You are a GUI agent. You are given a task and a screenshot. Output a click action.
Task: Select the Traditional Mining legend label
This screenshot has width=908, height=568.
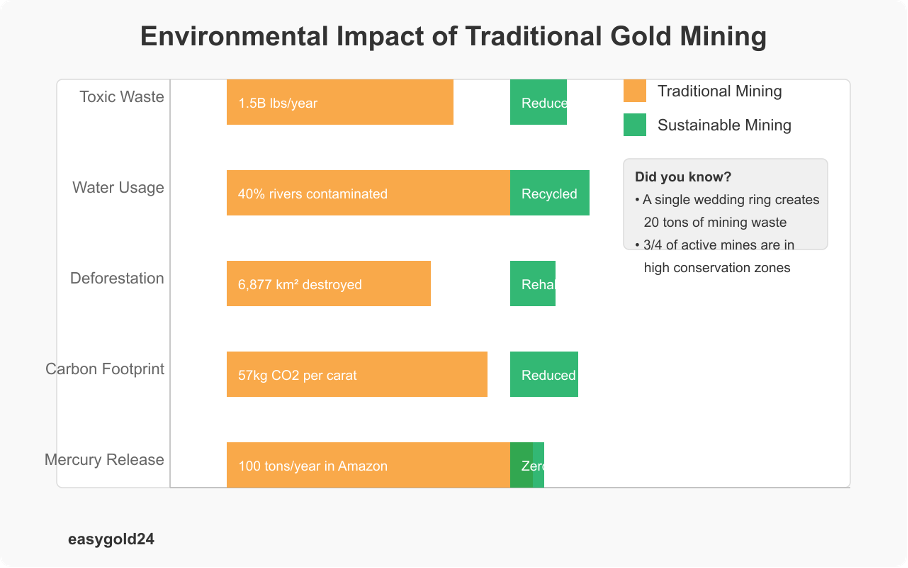pos(719,91)
